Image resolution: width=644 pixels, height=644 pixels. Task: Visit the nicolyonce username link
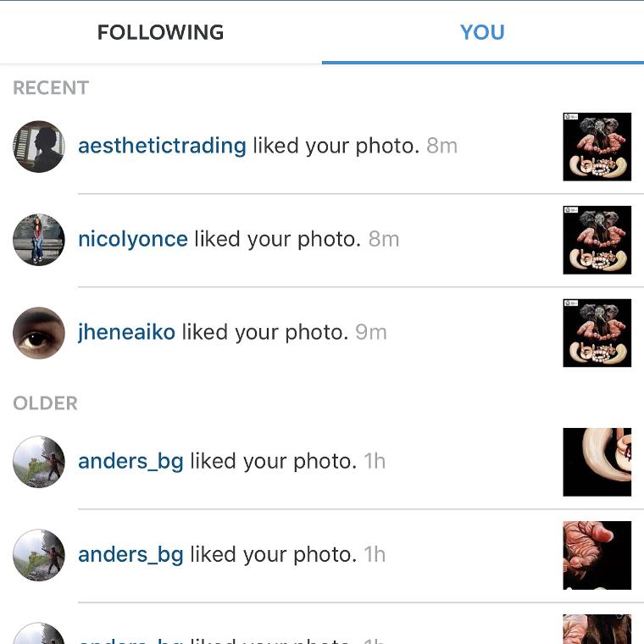pos(133,239)
